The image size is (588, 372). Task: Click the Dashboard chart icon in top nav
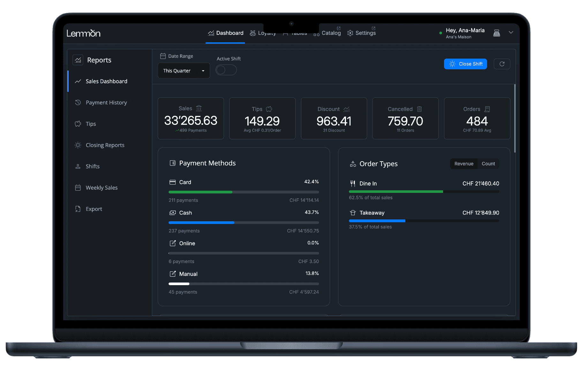pyautogui.click(x=211, y=33)
